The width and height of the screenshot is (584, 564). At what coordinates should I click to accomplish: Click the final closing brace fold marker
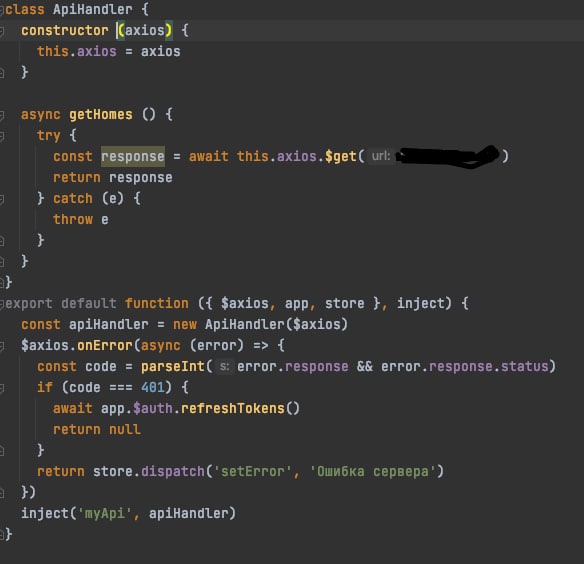point(2,535)
